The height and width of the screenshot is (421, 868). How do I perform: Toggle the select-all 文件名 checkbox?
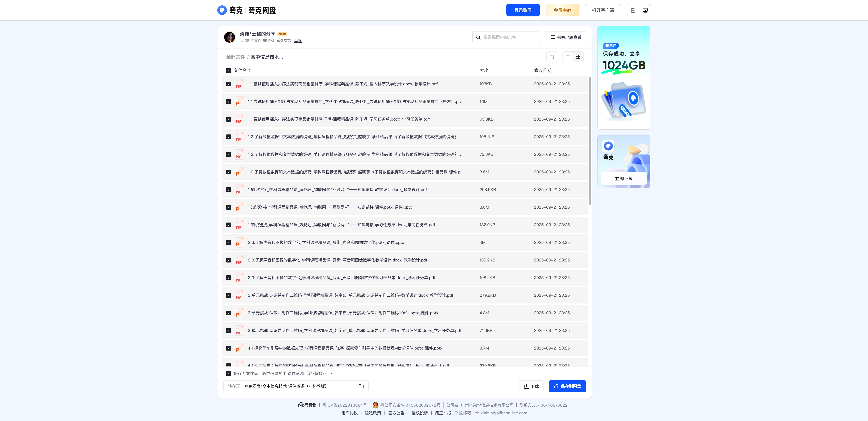tap(229, 70)
